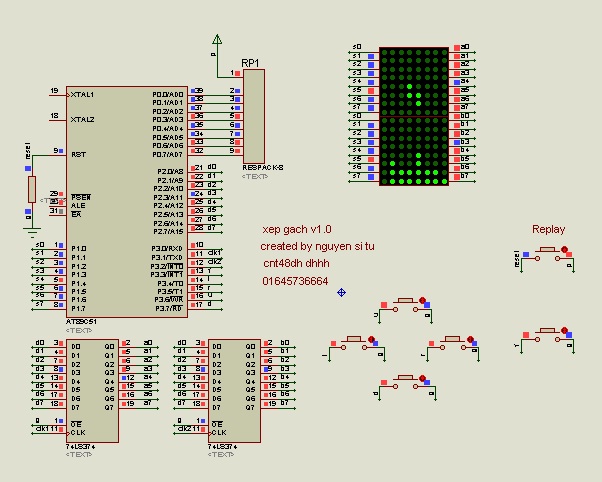Click the clk1 net label at CLK input

(41, 428)
